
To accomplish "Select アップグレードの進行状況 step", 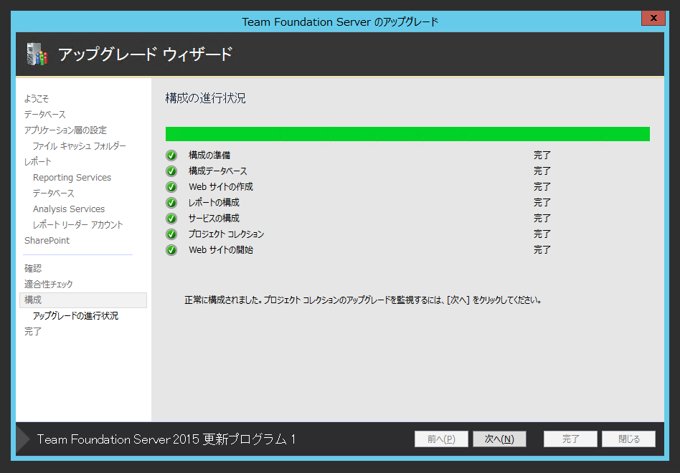I will click(x=75, y=316).
